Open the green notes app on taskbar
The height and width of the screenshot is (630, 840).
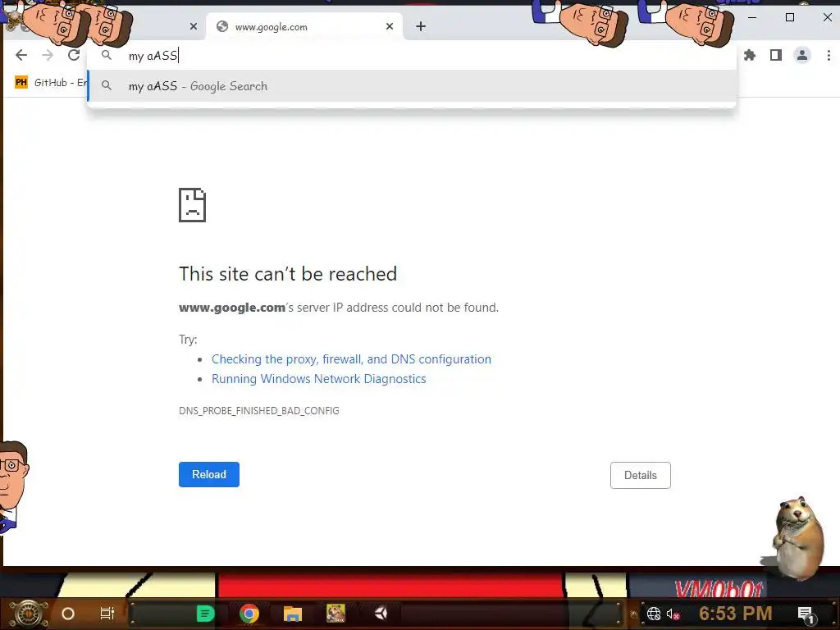point(205,614)
